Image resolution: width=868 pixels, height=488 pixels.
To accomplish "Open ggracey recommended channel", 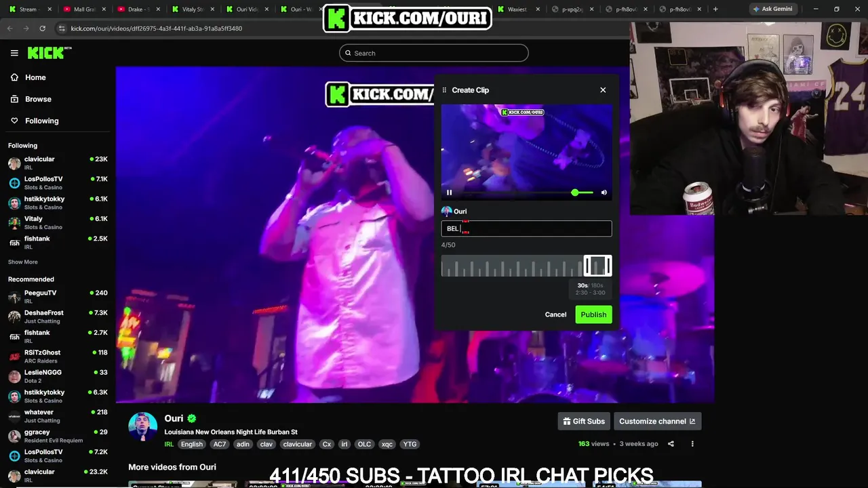I will point(58,436).
